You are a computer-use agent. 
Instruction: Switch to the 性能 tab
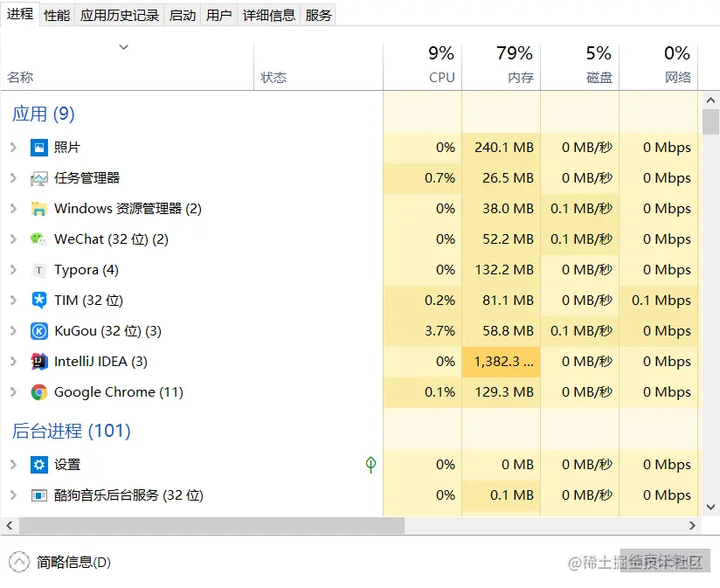point(57,15)
